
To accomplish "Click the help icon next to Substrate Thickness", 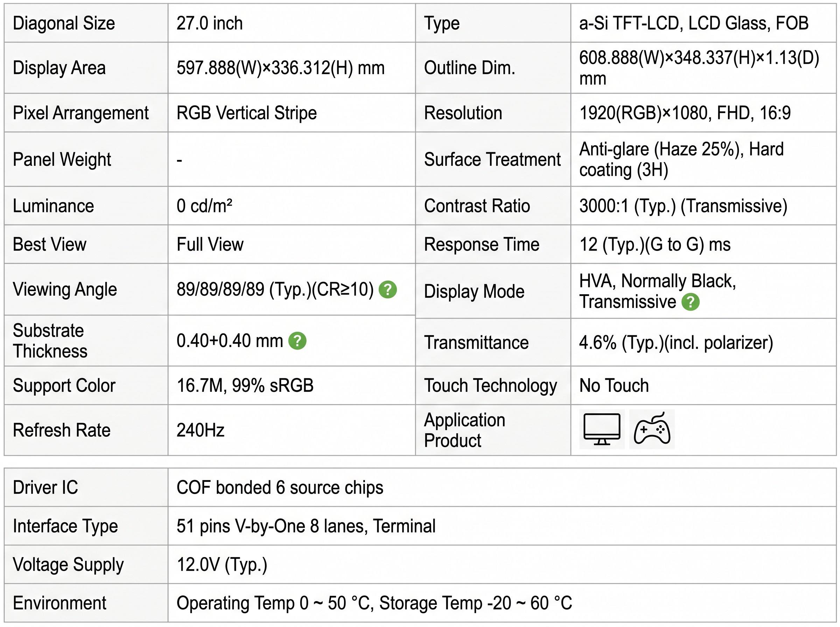I will pyautogui.click(x=297, y=341).
